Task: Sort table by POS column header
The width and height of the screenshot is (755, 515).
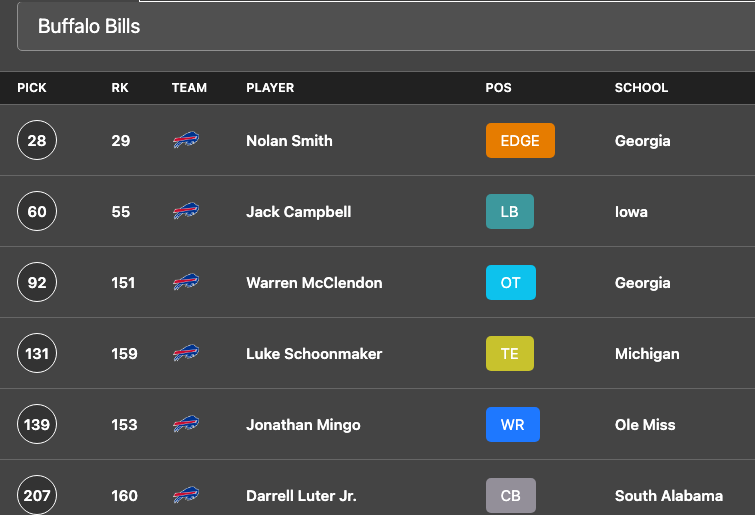Action: click(x=498, y=88)
